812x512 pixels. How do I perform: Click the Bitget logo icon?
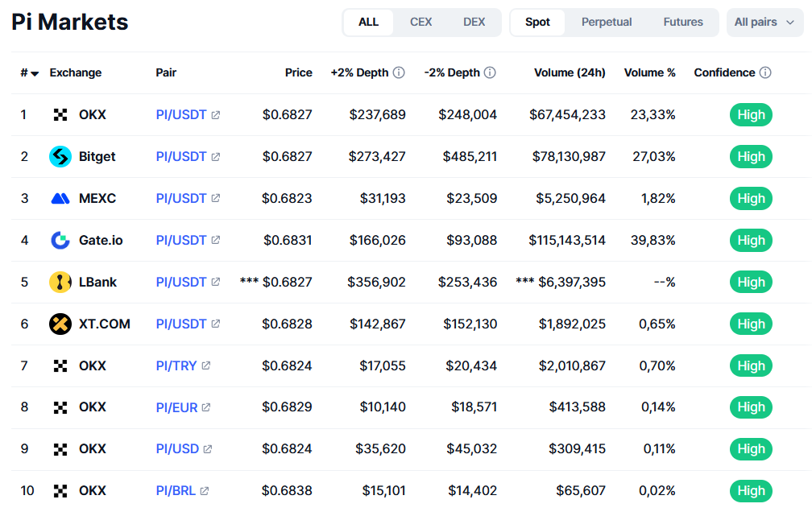(x=60, y=157)
